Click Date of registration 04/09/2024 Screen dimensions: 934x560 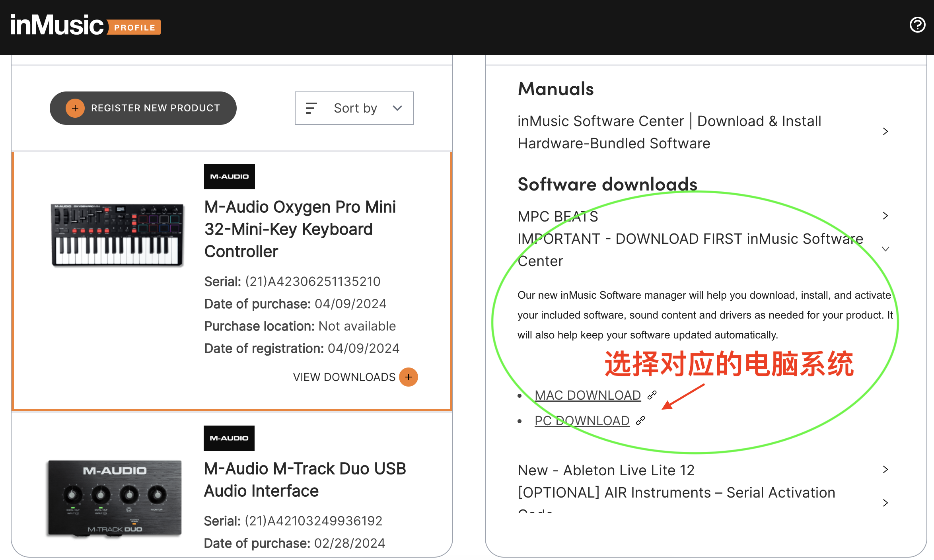coord(302,348)
